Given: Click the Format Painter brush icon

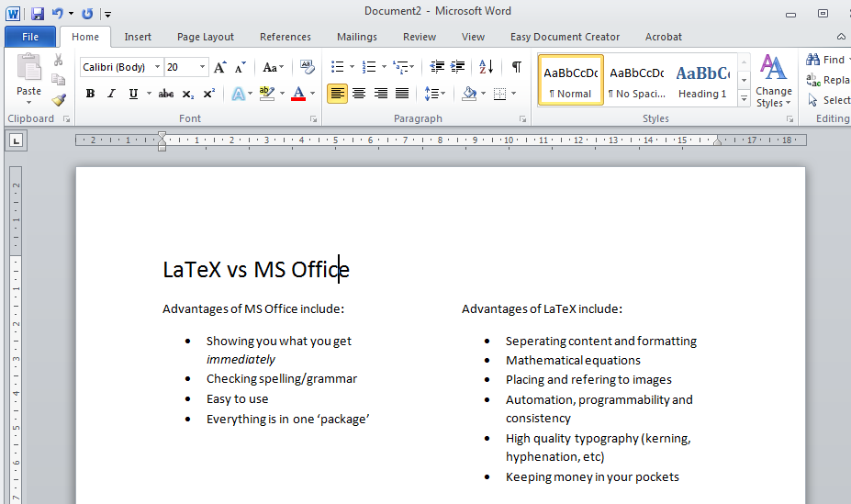Looking at the screenshot, I should tap(59, 100).
